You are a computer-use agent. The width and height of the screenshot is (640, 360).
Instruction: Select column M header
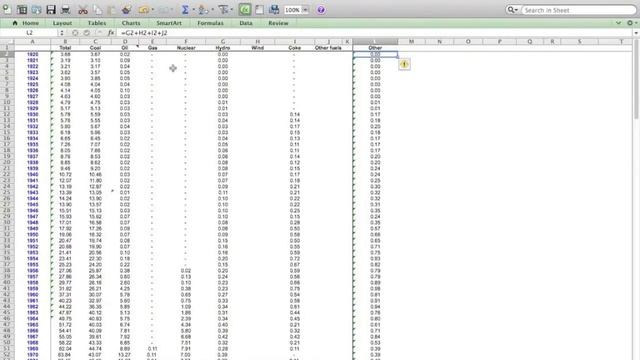coord(411,41)
